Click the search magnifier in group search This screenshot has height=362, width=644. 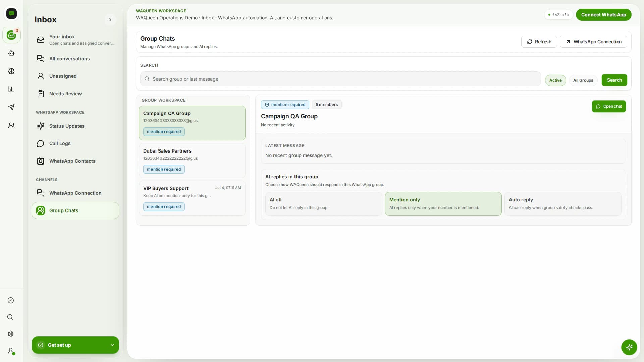click(x=147, y=79)
